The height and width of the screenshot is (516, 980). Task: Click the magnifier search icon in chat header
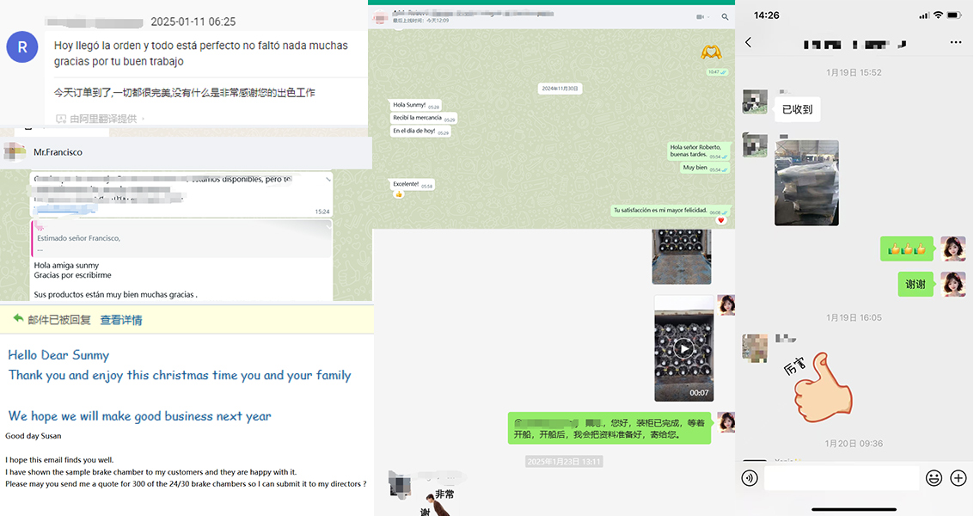pos(726,16)
